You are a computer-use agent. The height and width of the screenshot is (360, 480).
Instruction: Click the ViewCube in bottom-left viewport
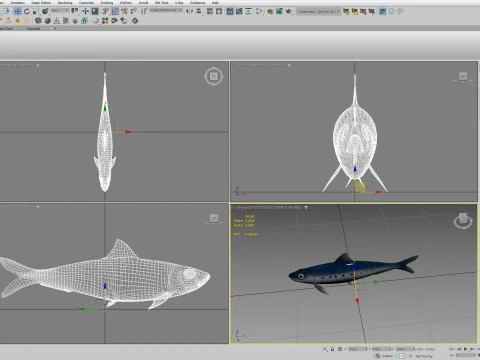point(214,218)
